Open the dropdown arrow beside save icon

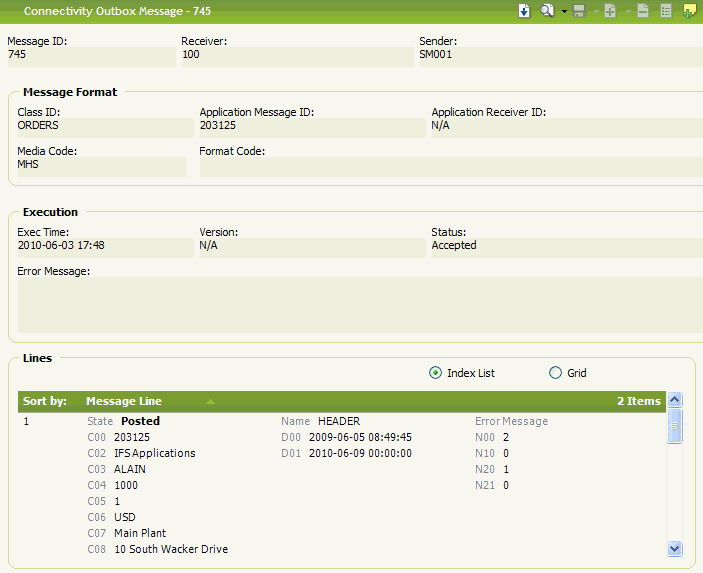coord(595,12)
